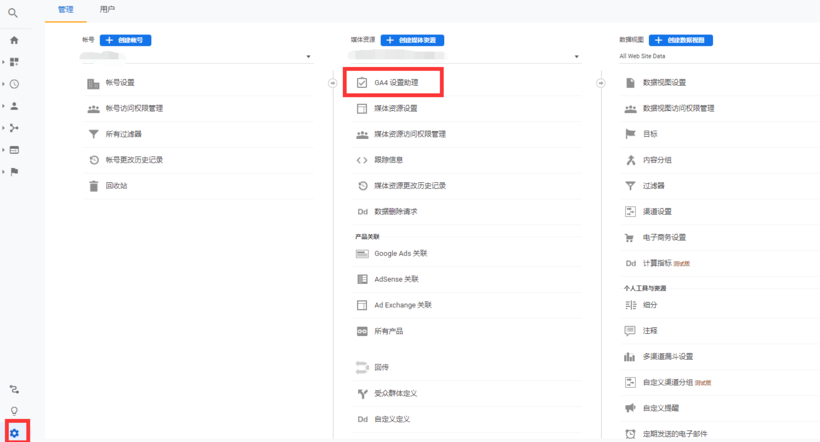Screen dimensions: 820x442
Task: Expand the conversions sidebar arrow
Action: (x=4, y=172)
